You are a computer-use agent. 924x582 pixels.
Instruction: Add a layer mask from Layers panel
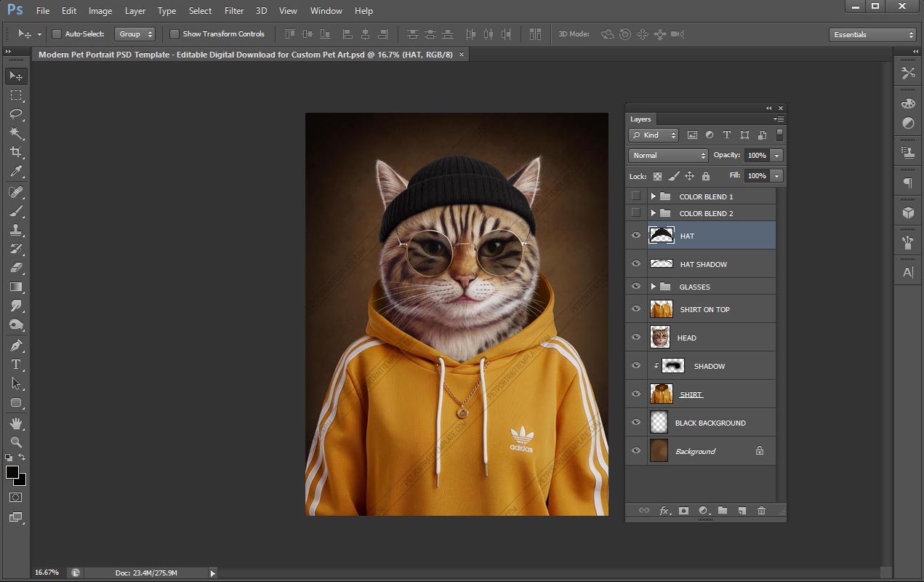pyautogui.click(x=683, y=511)
